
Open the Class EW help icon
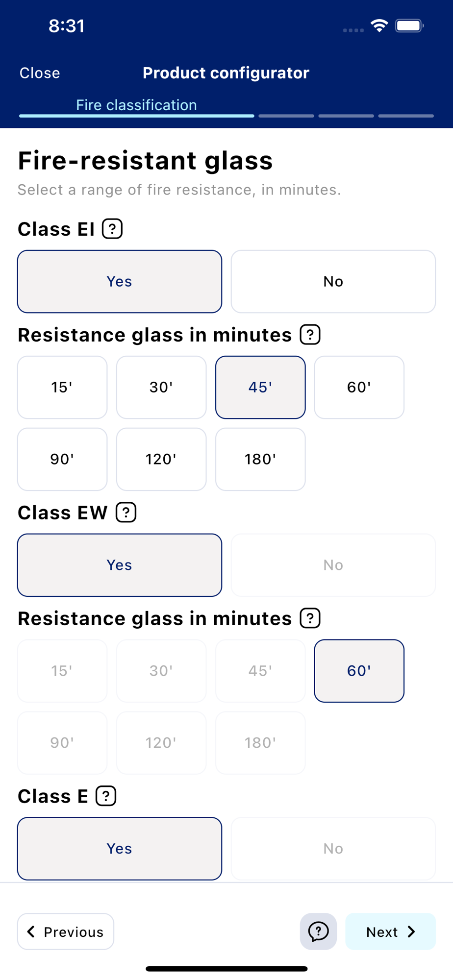tap(126, 513)
